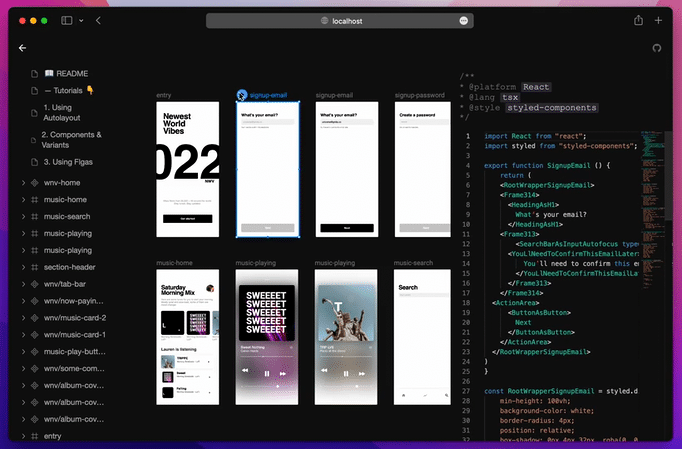The height and width of the screenshot is (449, 682).
Task: Select the entry layer at the bottom of the list
Action: click(x=52, y=436)
